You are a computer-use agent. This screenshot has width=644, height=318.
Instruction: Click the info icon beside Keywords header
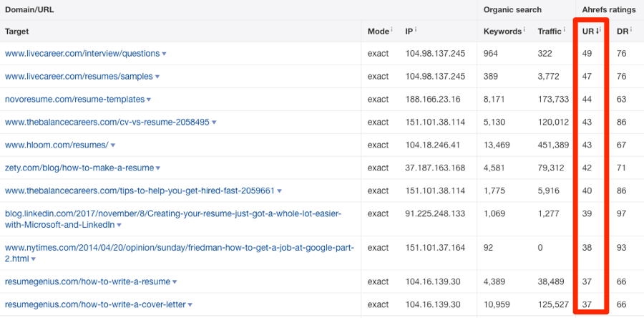tap(525, 30)
